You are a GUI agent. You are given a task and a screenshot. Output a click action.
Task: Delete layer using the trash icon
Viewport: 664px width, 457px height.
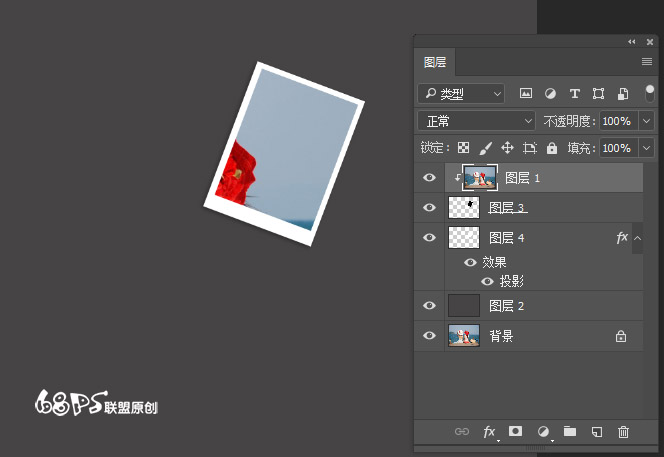click(x=624, y=432)
